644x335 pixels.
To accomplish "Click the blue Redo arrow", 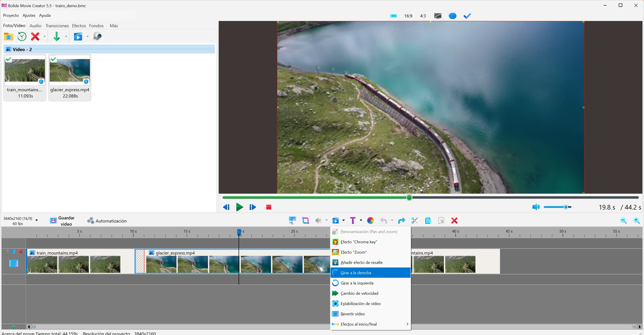I will tap(402, 221).
